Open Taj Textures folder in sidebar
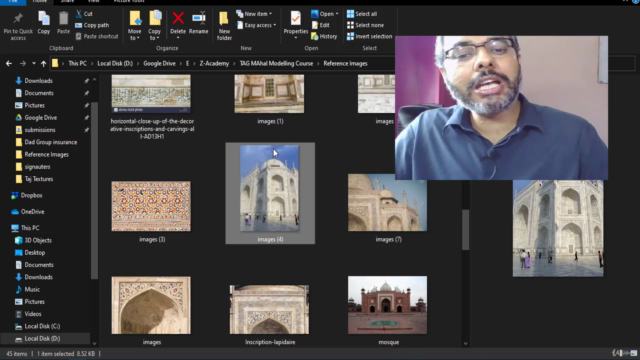Image resolution: width=640 pixels, height=360 pixels. [x=39, y=179]
